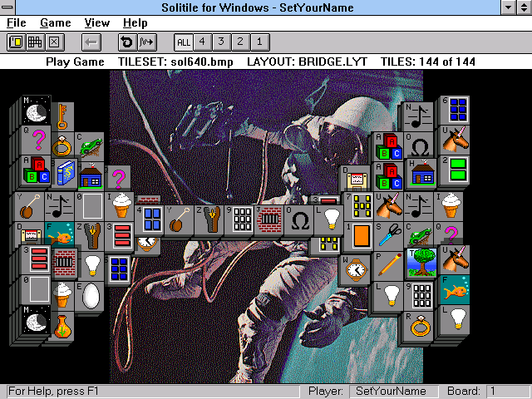
Task: Click the 'TILES: 144 of 144' counter text
Action: [x=427, y=62]
